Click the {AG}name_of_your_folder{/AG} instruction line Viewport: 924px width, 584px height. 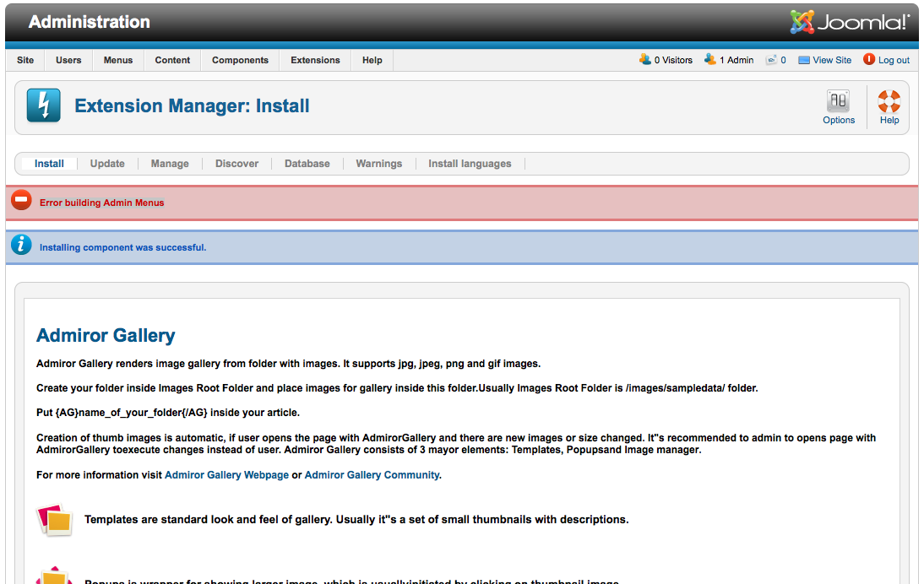coord(168,413)
